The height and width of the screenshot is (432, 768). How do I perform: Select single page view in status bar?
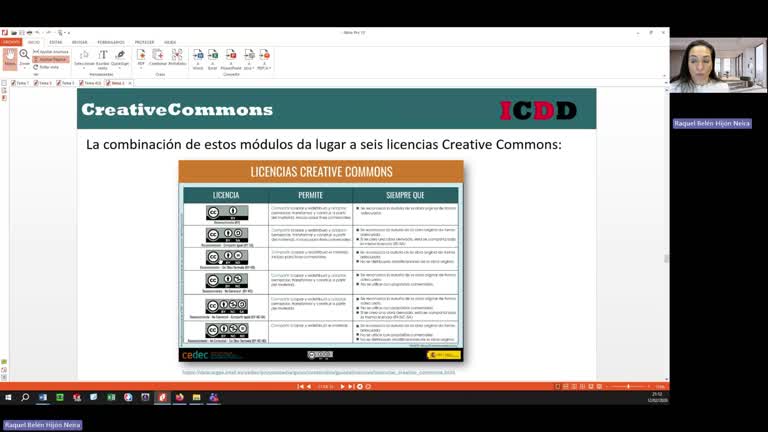[x=557, y=386]
